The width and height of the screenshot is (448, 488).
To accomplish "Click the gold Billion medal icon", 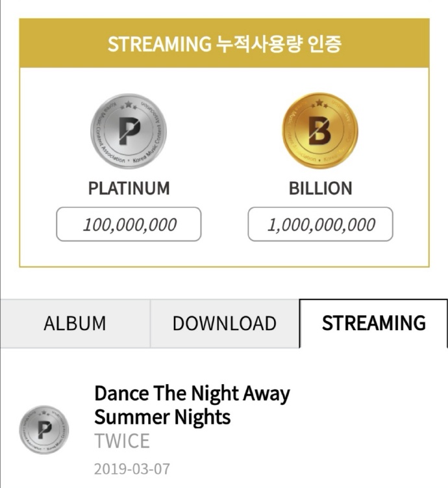I will coord(320,131).
